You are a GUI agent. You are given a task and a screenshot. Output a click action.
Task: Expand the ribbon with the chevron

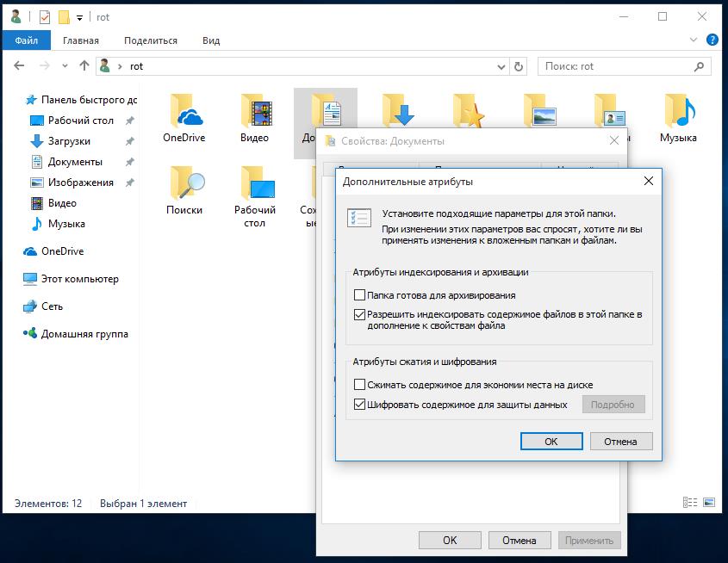pyautogui.click(x=694, y=40)
